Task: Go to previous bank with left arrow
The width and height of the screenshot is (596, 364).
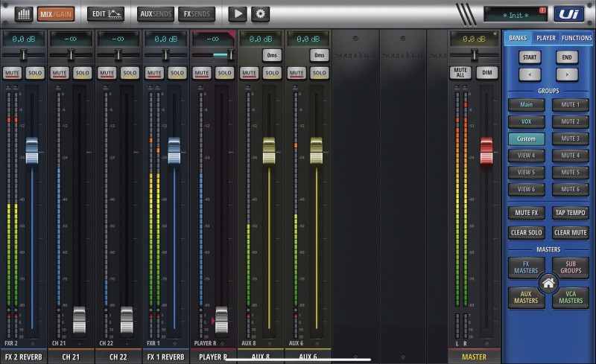Action: [530, 74]
